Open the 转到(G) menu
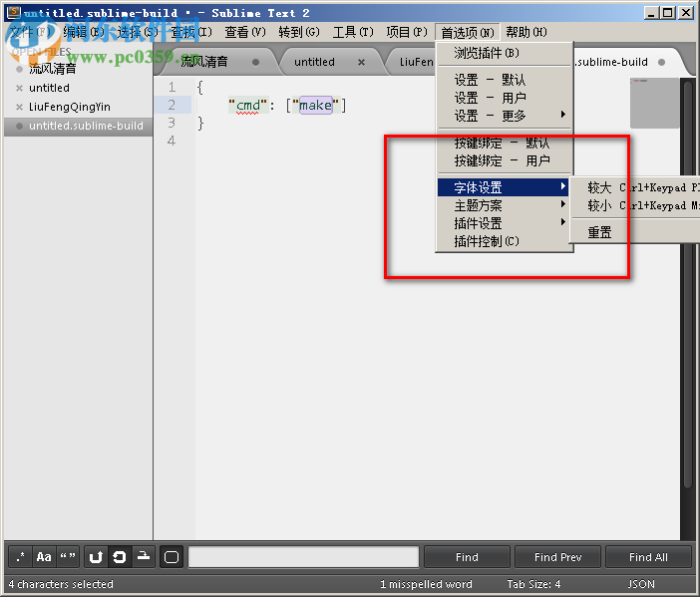Screen dimensions: 700x597 299,32
